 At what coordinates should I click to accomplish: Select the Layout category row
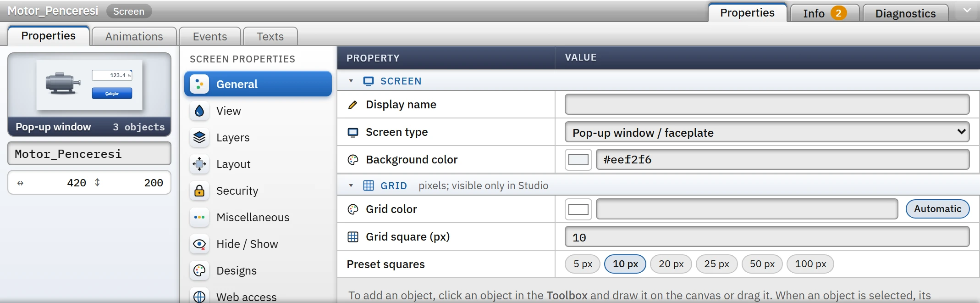[258, 164]
